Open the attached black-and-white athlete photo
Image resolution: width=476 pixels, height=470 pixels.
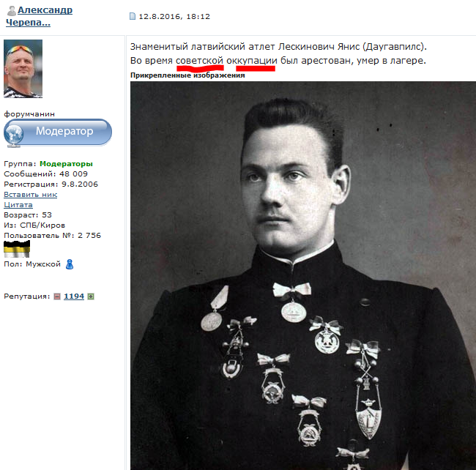click(303, 275)
